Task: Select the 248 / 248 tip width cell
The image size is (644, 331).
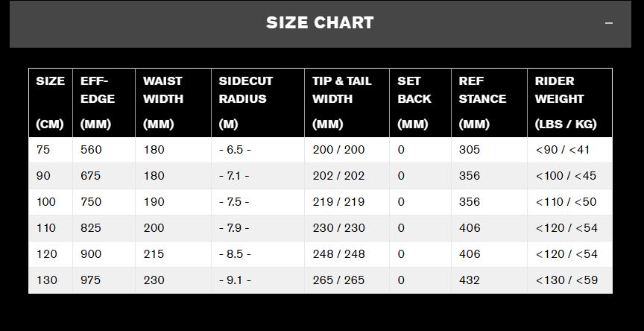Action: point(339,254)
